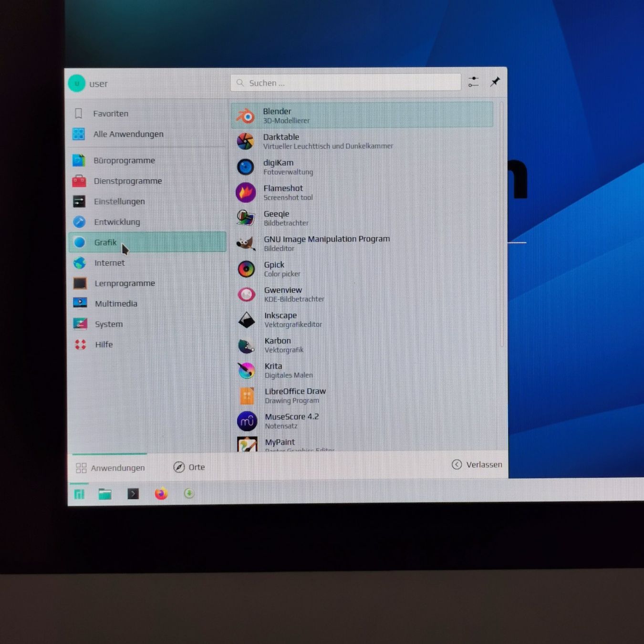Open the Internet category
The width and height of the screenshot is (644, 644).
click(x=147, y=263)
